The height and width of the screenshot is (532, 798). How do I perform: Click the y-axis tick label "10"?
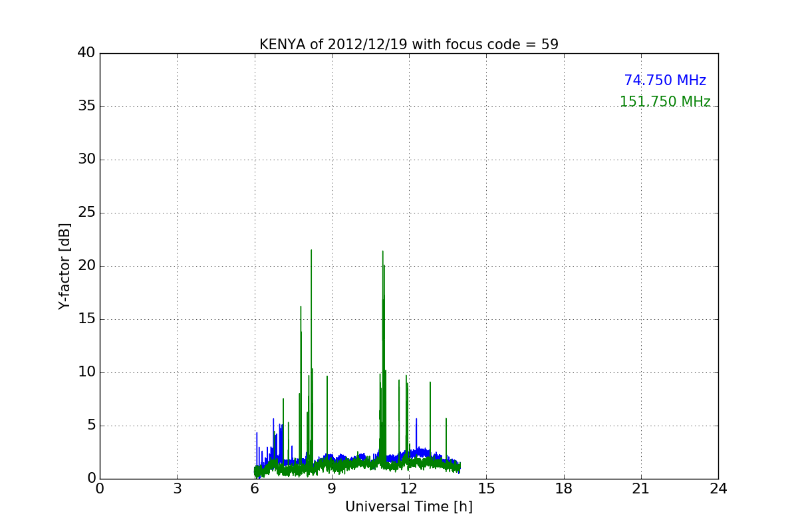[86, 372]
